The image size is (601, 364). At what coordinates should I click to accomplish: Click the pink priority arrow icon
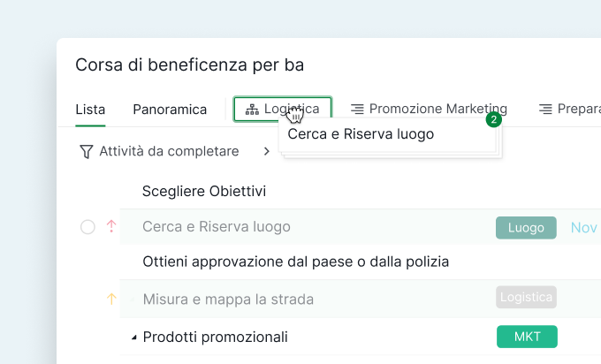pos(111,227)
